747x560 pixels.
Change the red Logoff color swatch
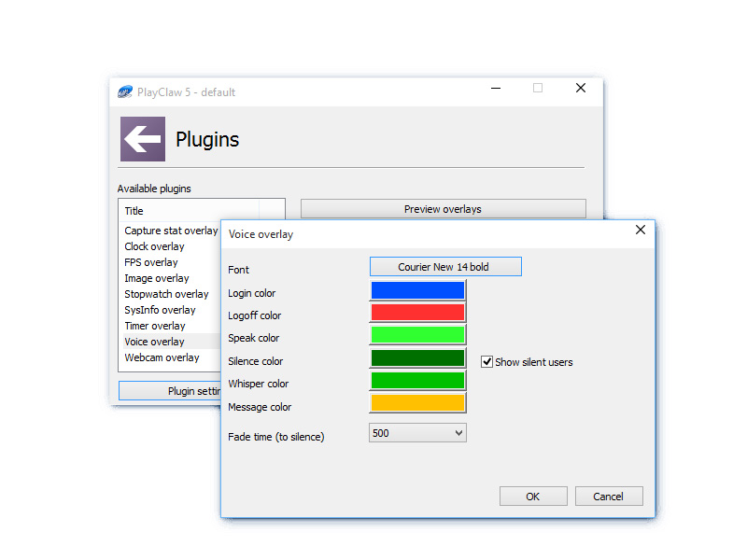pyautogui.click(x=417, y=313)
